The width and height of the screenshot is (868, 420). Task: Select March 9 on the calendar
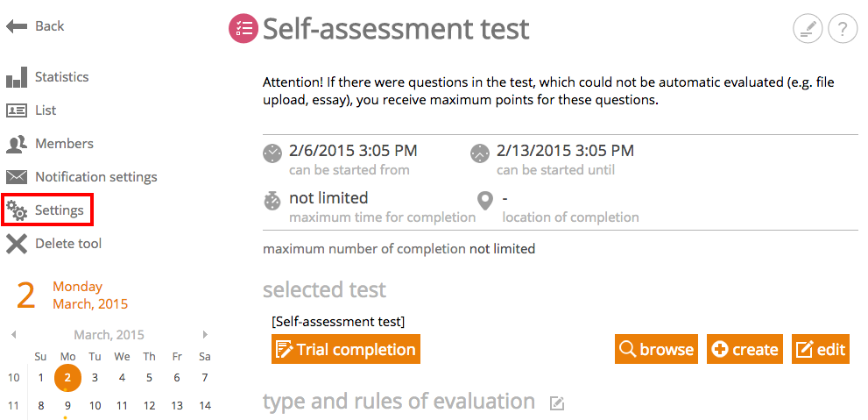tap(67, 406)
